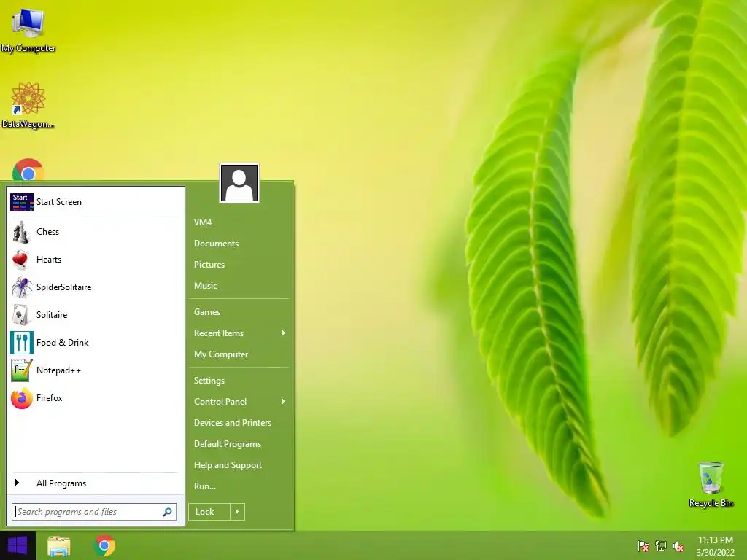Select the Solitaire label text

tap(52, 315)
